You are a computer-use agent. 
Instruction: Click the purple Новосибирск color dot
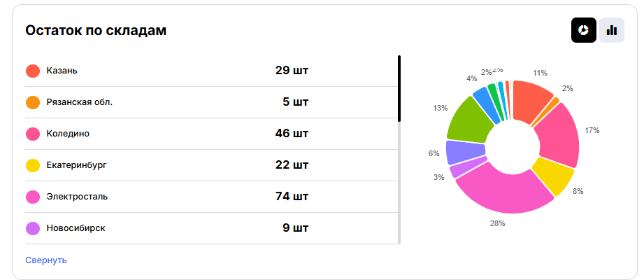(x=33, y=228)
